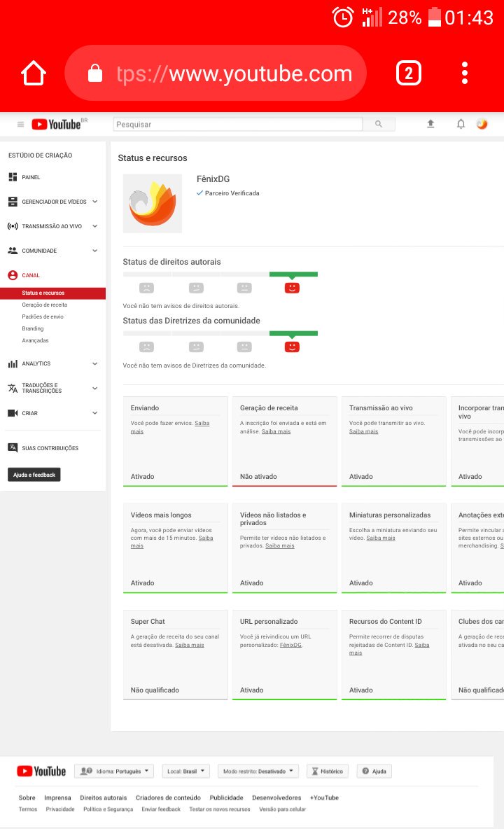Click the Painel dashboard icon
Image resolution: width=504 pixels, height=829 pixels.
[x=13, y=177]
